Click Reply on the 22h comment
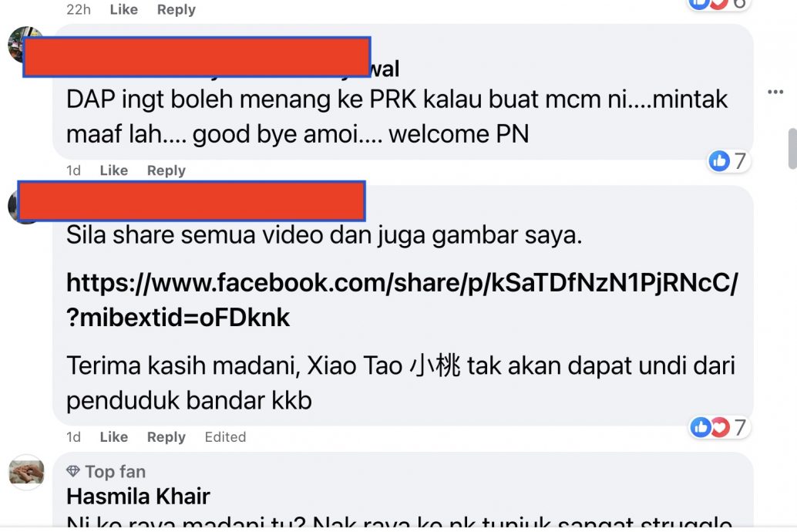Viewport: 797px width, 532px height. click(177, 9)
